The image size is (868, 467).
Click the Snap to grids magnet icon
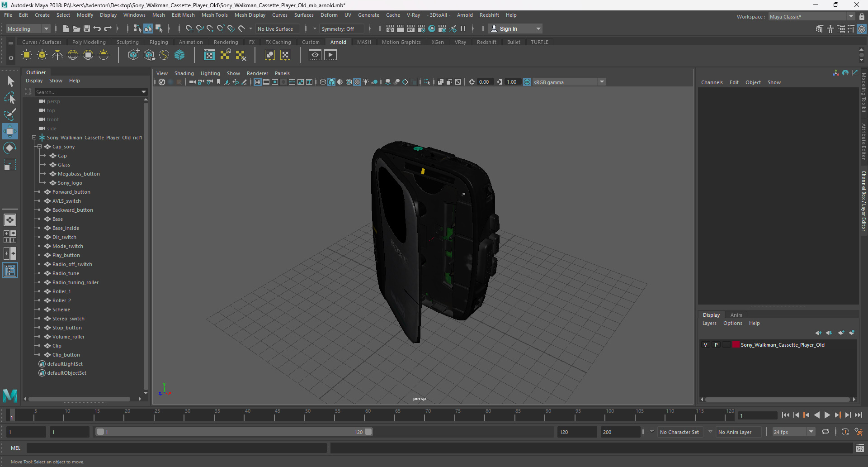point(189,29)
